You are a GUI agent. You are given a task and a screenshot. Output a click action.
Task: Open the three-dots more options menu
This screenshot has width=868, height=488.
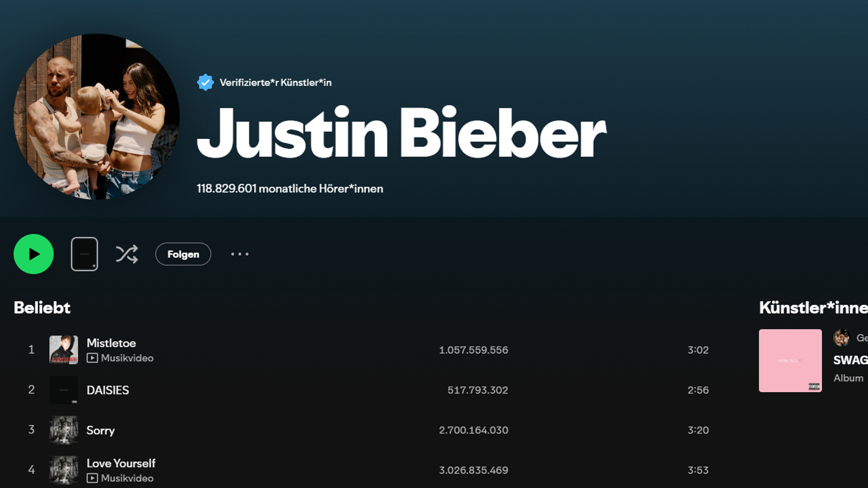[240, 254]
